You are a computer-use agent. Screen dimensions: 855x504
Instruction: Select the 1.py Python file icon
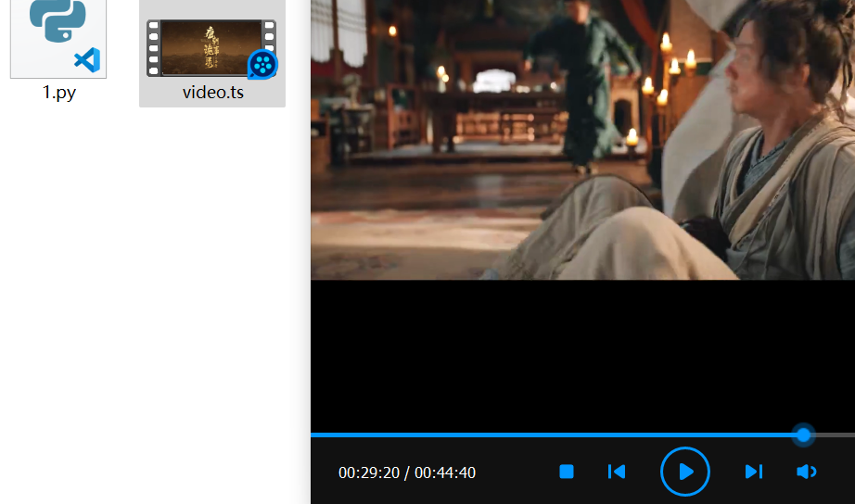coord(58,38)
